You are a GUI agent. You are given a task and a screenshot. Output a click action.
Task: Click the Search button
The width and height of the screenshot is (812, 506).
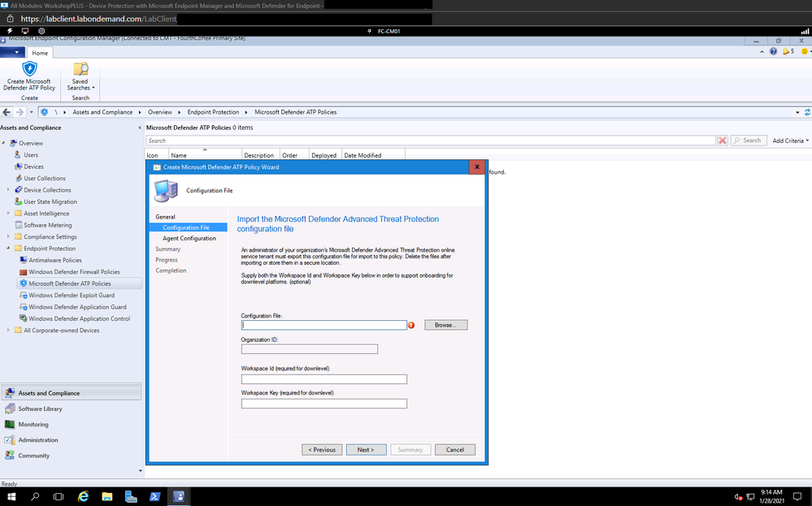(749, 141)
